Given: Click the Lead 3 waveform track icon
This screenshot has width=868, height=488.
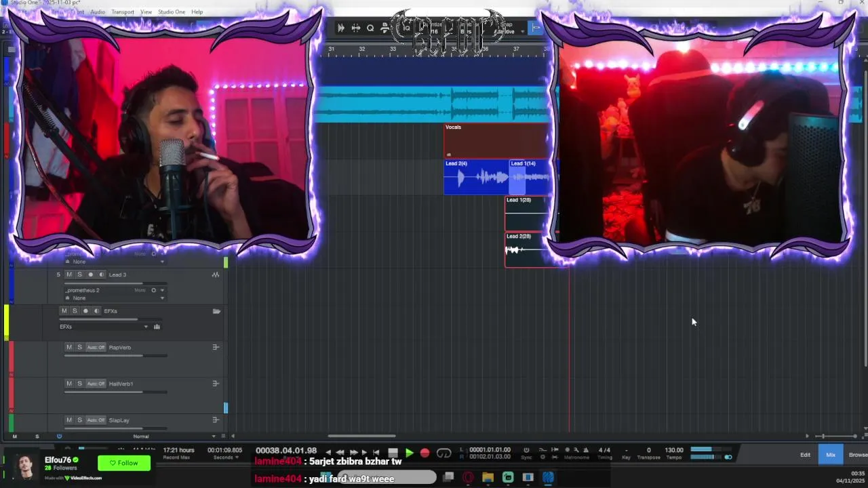Looking at the screenshot, I should point(216,274).
